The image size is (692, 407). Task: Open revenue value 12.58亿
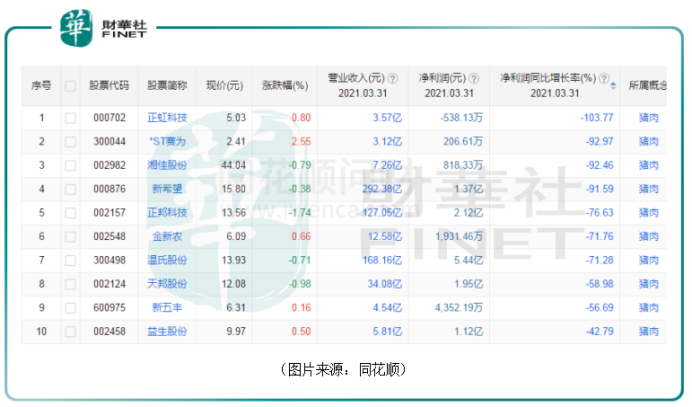pyautogui.click(x=385, y=237)
